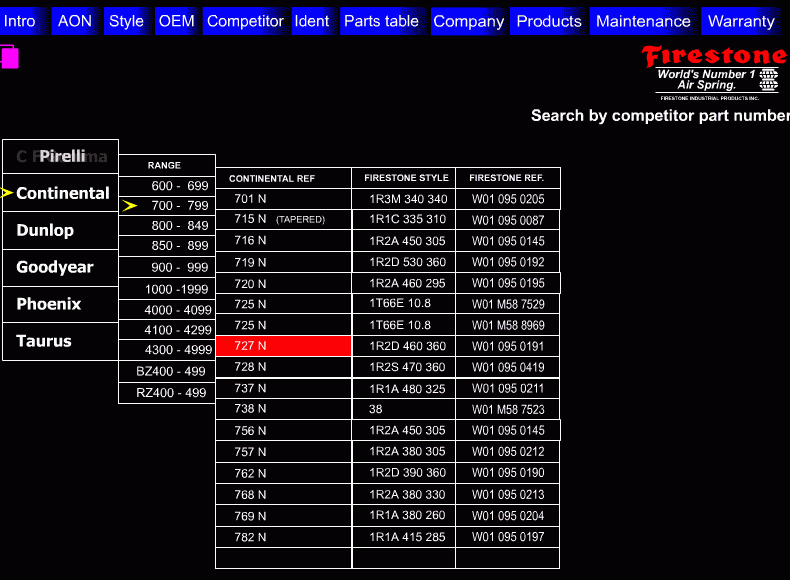Click Continental ref 769 N

(284, 515)
